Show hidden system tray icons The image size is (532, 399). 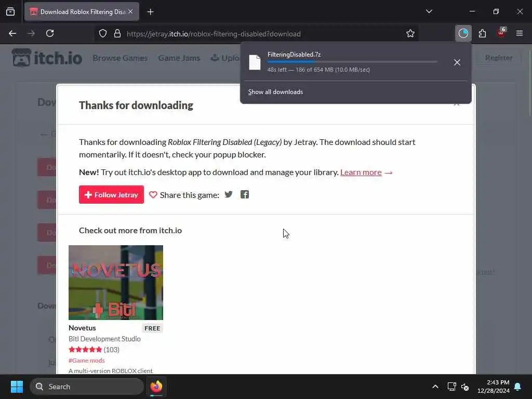point(435,387)
